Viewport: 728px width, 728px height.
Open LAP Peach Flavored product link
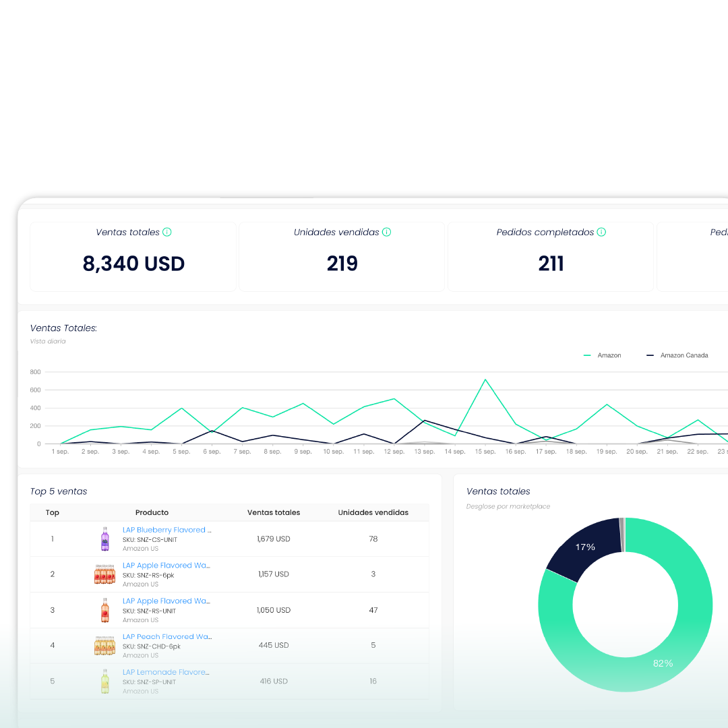(167, 636)
